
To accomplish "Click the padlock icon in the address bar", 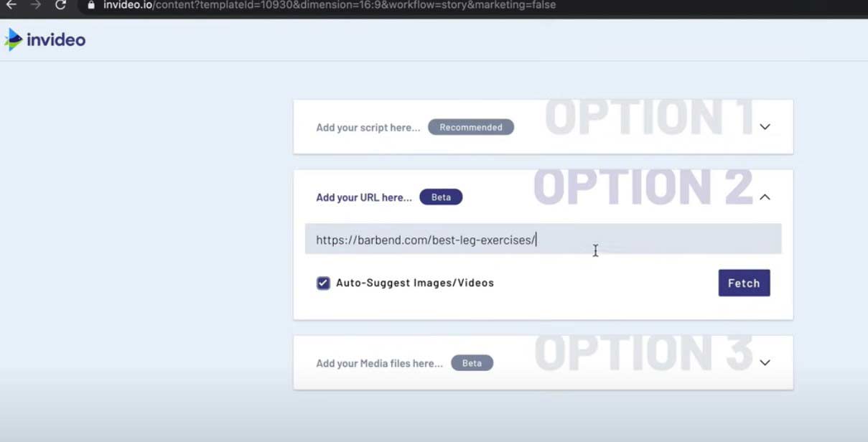I will click(x=90, y=5).
